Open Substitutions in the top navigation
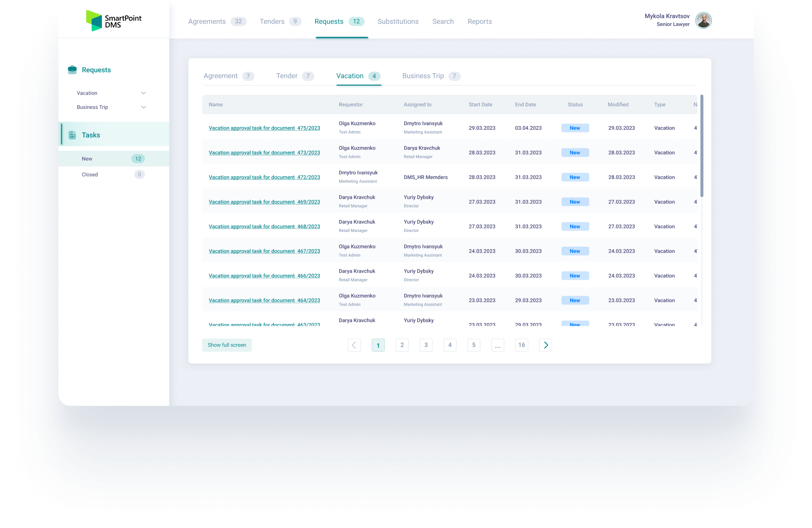812x528 pixels. point(398,21)
